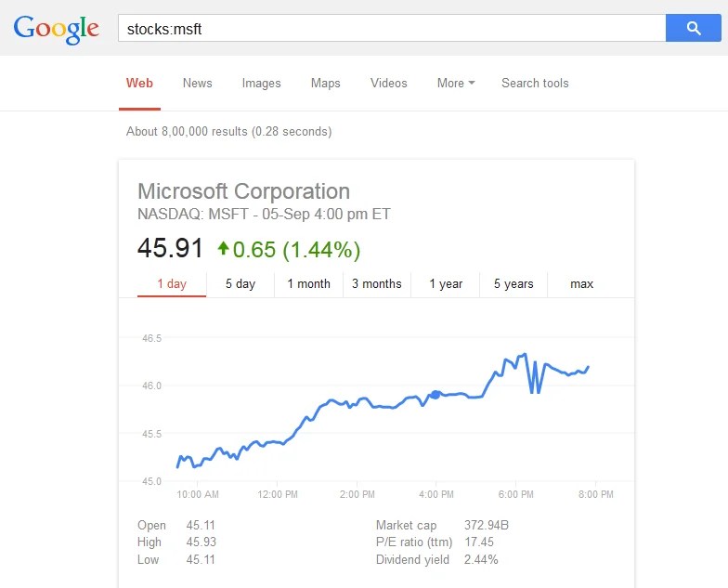
Task: Open the Search tools options
Action: coord(535,84)
